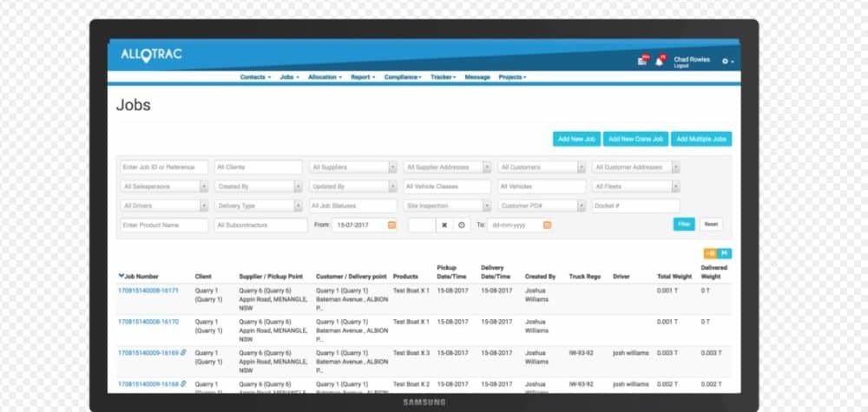
Task: Open job 170815140008-16171 link
Action: 148,291
